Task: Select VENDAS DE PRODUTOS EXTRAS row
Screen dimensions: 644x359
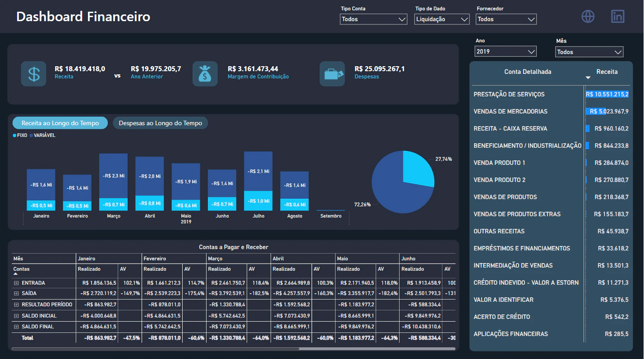Action: tap(551, 214)
